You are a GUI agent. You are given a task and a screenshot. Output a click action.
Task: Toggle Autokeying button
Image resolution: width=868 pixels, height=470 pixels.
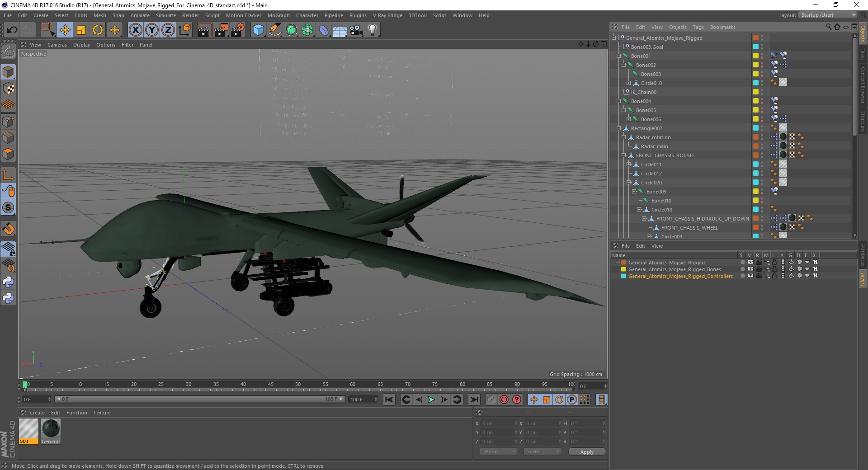504,399
